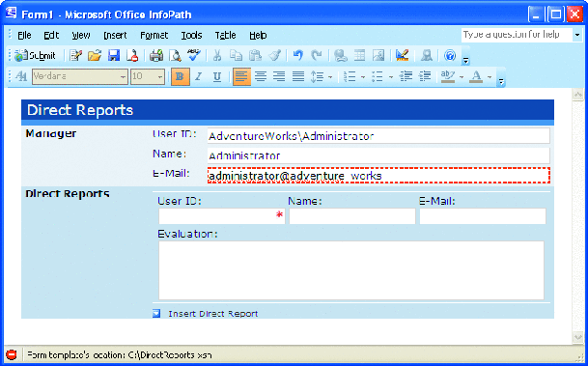Open the Tools menu

coord(191,36)
